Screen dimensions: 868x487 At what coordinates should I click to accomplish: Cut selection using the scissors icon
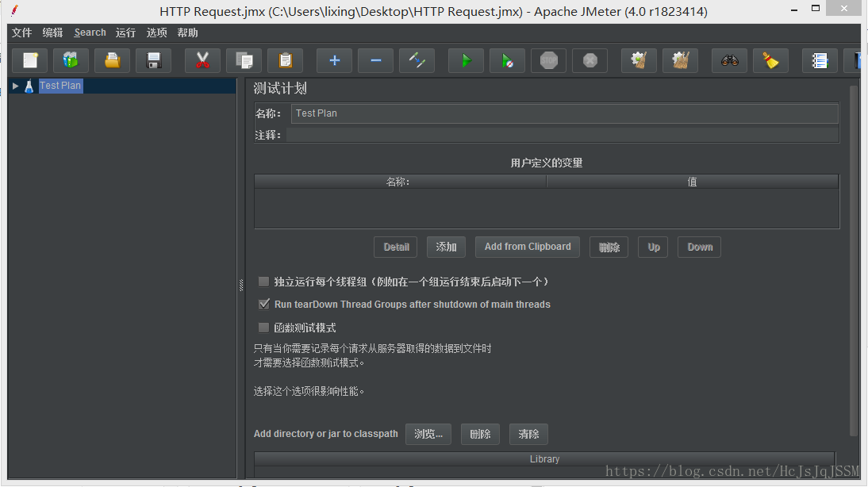click(x=202, y=60)
